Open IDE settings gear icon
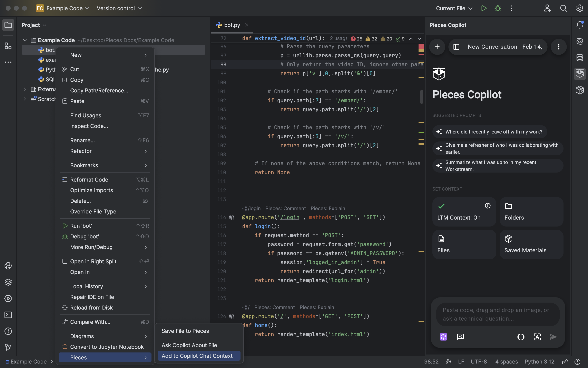 click(580, 8)
